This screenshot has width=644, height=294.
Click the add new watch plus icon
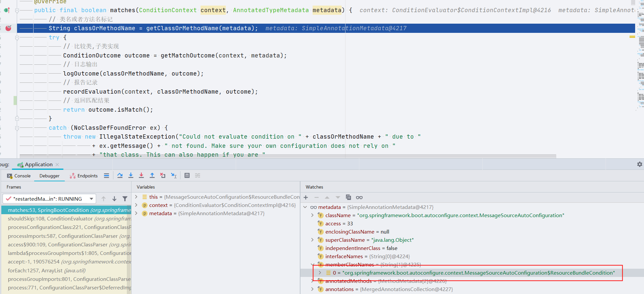click(x=306, y=197)
